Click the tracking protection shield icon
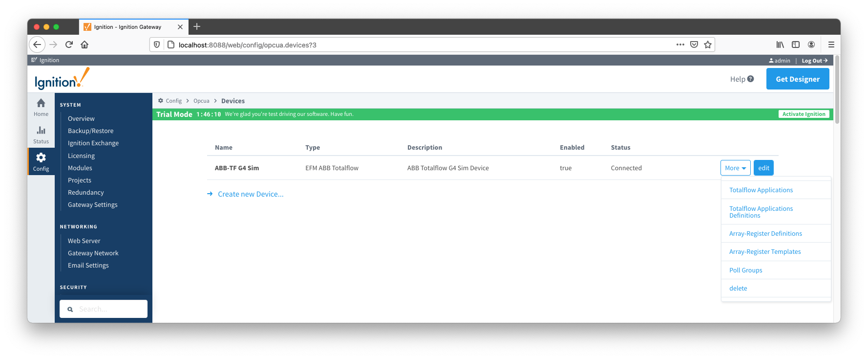 click(x=157, y=45)
